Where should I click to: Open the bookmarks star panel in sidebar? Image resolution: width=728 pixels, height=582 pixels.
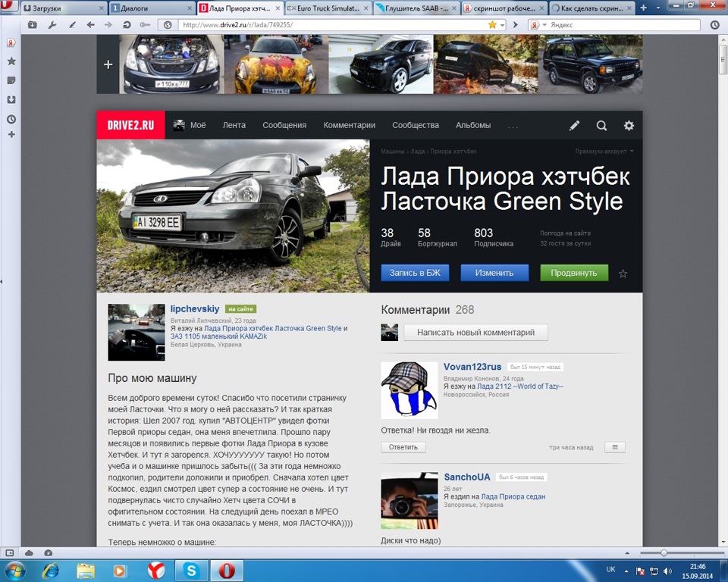pos(11,61)
